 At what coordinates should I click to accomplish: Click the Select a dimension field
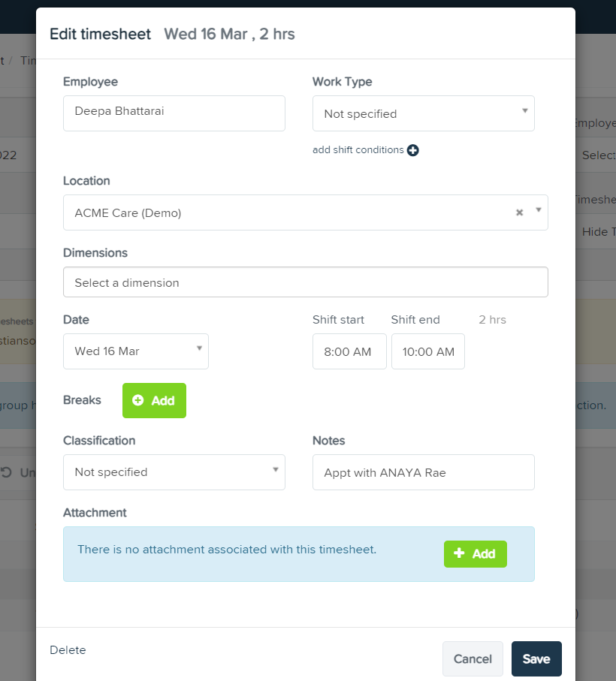305,282
